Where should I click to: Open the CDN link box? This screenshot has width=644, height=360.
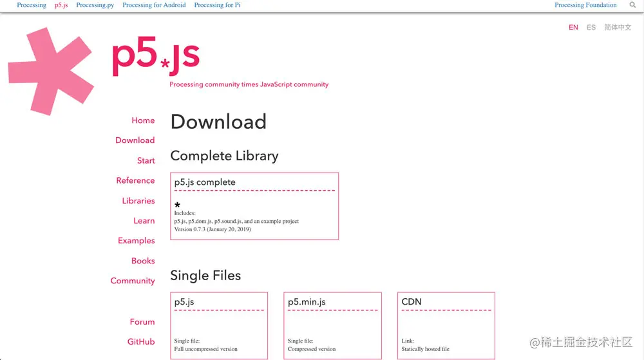point(446,325)
